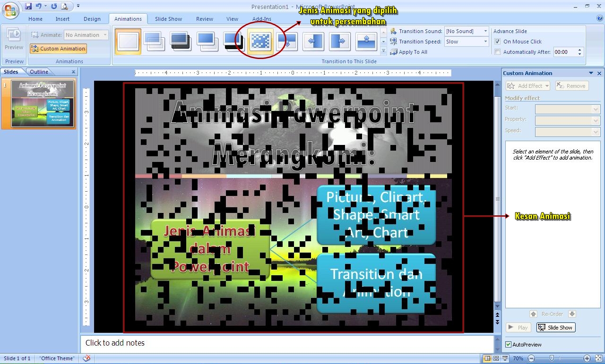The width and height of the screenshot is (605, 364).
Task: Open the Transition Sound dropdown
Action: [x=485, y=31]
